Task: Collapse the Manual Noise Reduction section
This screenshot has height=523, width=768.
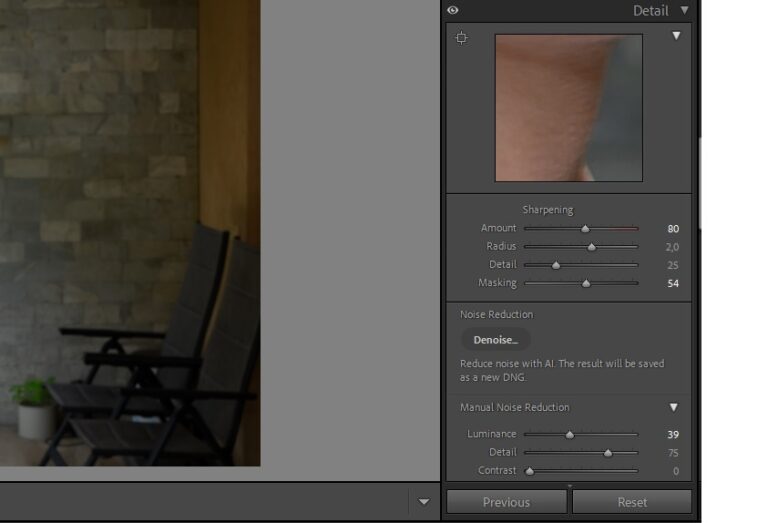Action: 673,407
